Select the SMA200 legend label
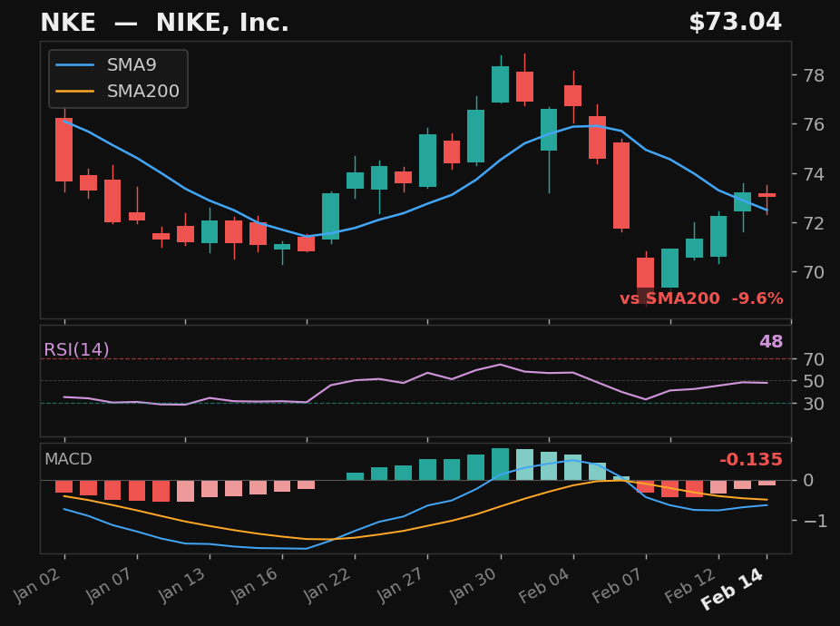This screenshot has width=840, height=626. pos(143,91)
